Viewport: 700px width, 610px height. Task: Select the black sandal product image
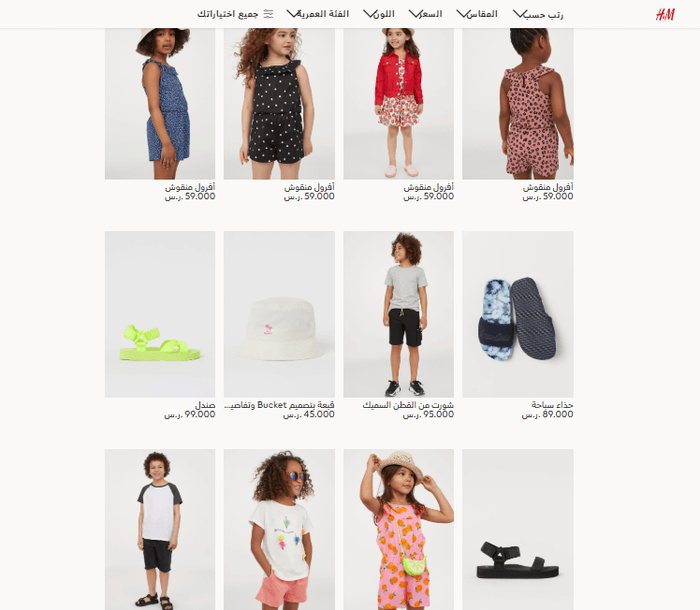tap(518, 530)
